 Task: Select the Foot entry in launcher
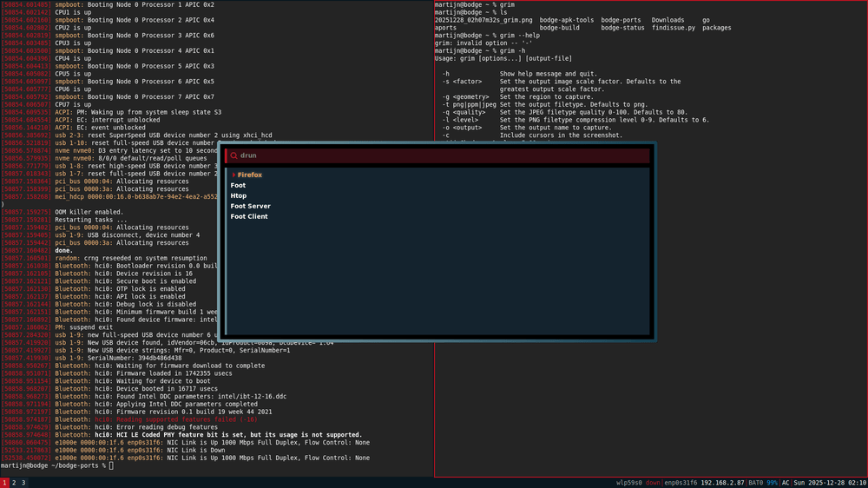238,186
